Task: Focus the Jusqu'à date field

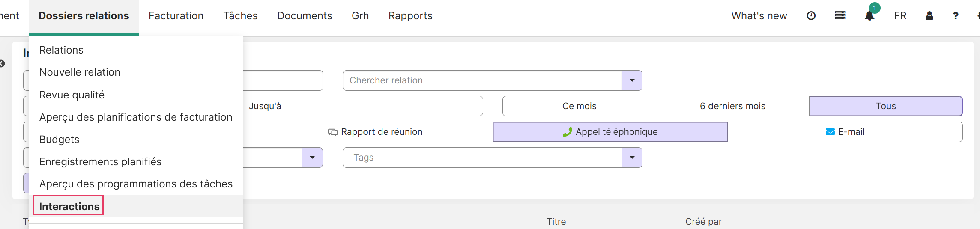Action: (363, 106)
